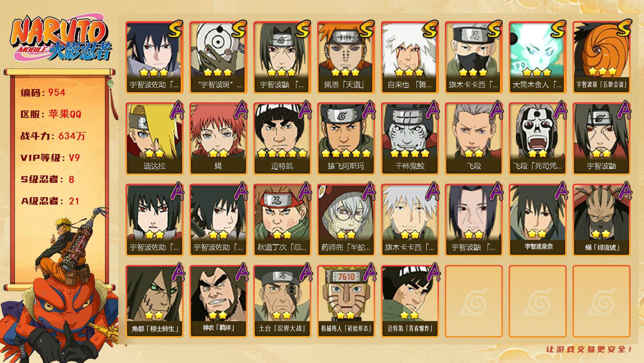Click the 战斗力 634万 stat line
The height and width of the screenshot is (363, 644).
pos(53,136)
